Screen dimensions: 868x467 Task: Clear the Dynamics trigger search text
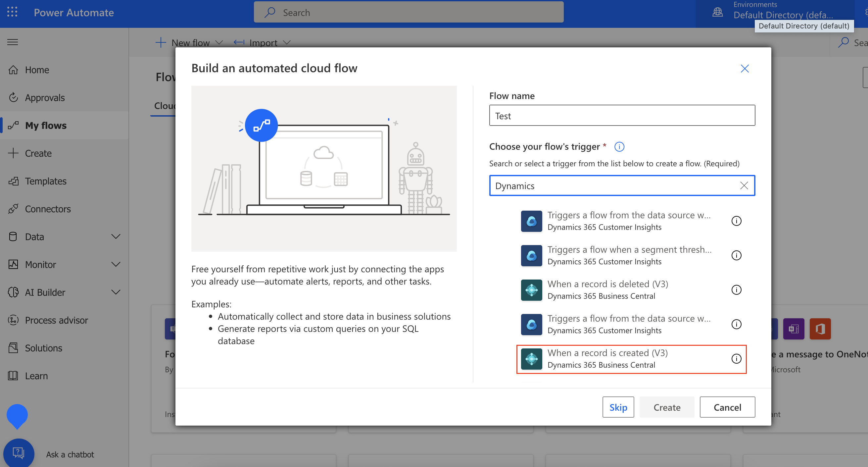(x=744, y=185)
